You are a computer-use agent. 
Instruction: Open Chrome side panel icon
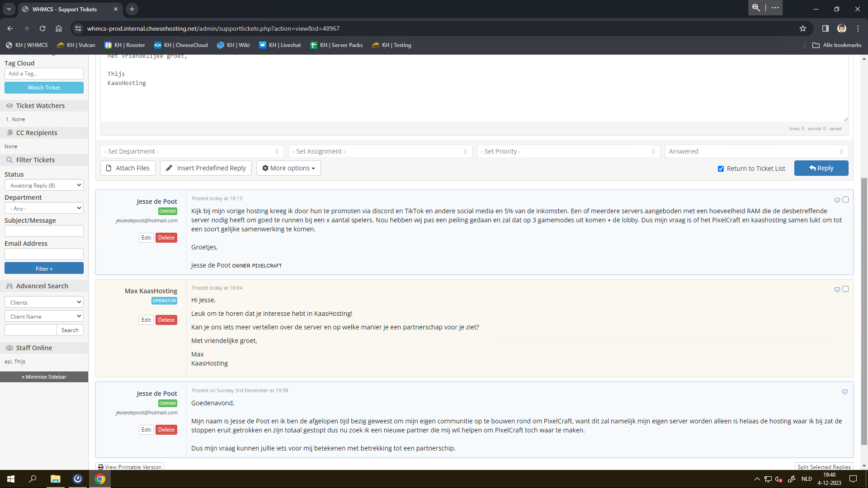pos(825,28)
